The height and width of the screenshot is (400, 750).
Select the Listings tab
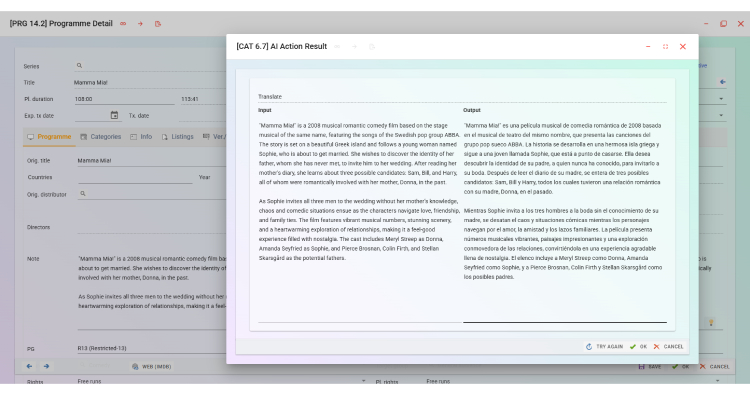[177, 136]
